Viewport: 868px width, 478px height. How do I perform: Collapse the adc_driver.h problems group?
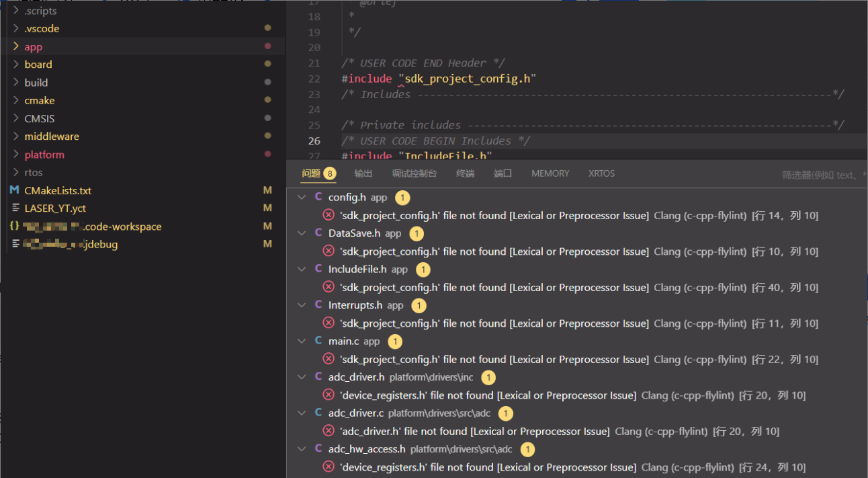click(302, 377)
